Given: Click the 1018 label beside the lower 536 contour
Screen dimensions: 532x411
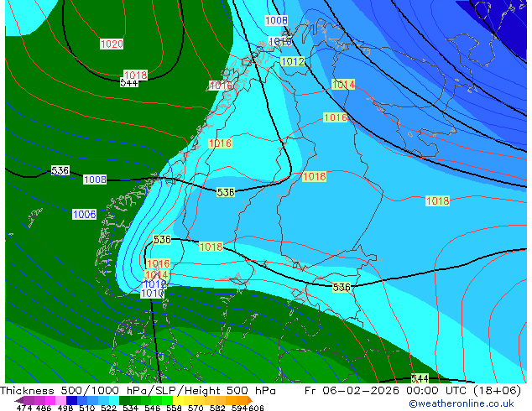Looking at the screenshot, I should click(x=211, y=247).
